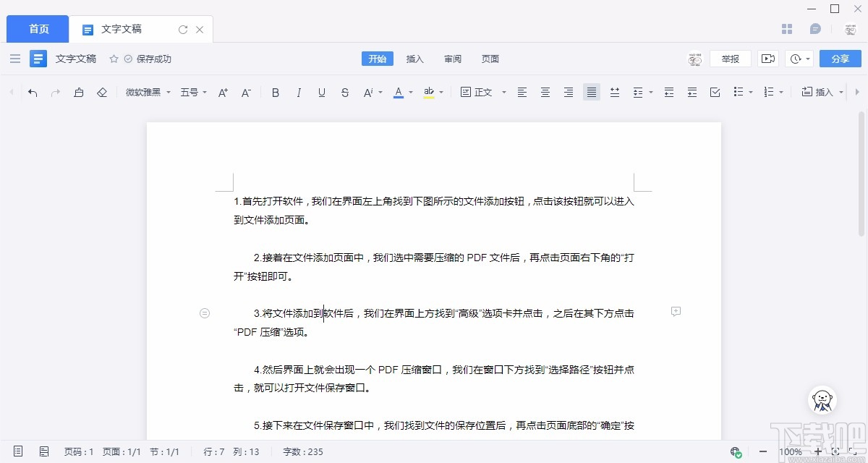Decrease the font size
This screenshot has width=868, height=463.
coord(246,92)
